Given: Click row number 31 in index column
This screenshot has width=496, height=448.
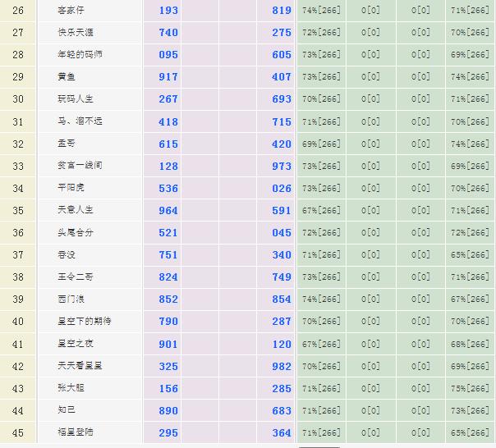Looking at the screenshot, I should (x=18, y=121).
